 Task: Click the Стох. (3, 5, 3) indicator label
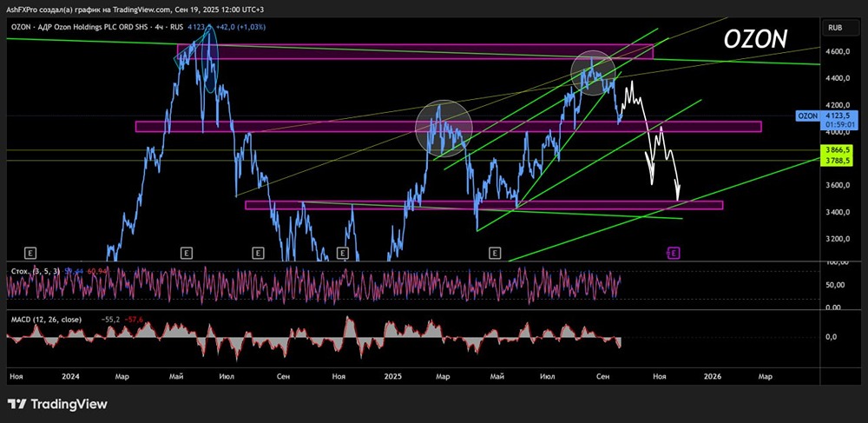tap(36, 272)
